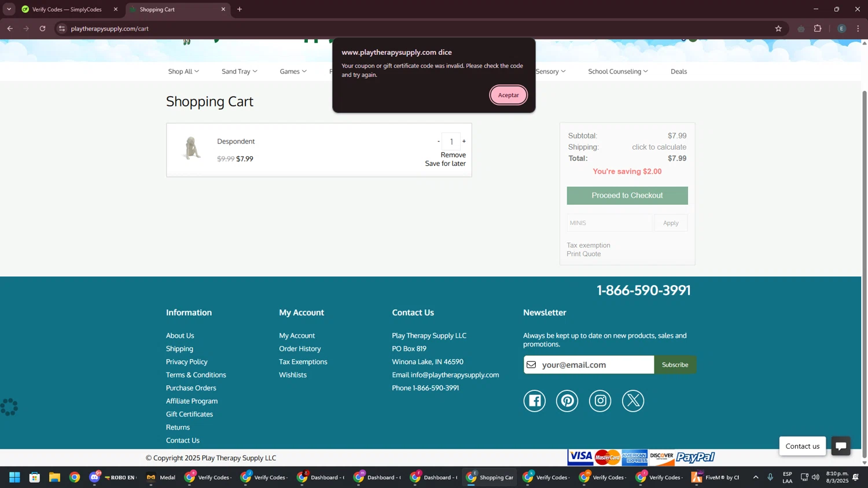Open Facebook social icon in footer

click(x=534, y=401)
